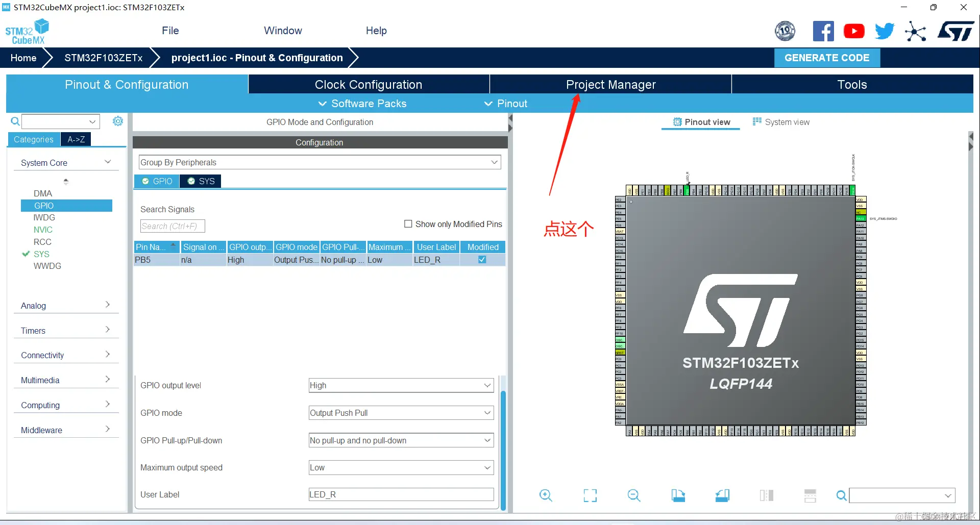980x525 pixels.
Task: Open the Maximum output speed dropdown
Action: point(401,467)
